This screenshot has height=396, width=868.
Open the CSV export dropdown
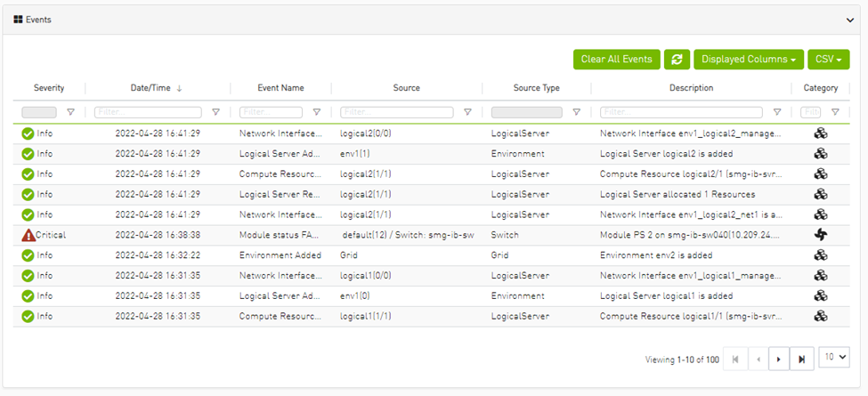828,60
